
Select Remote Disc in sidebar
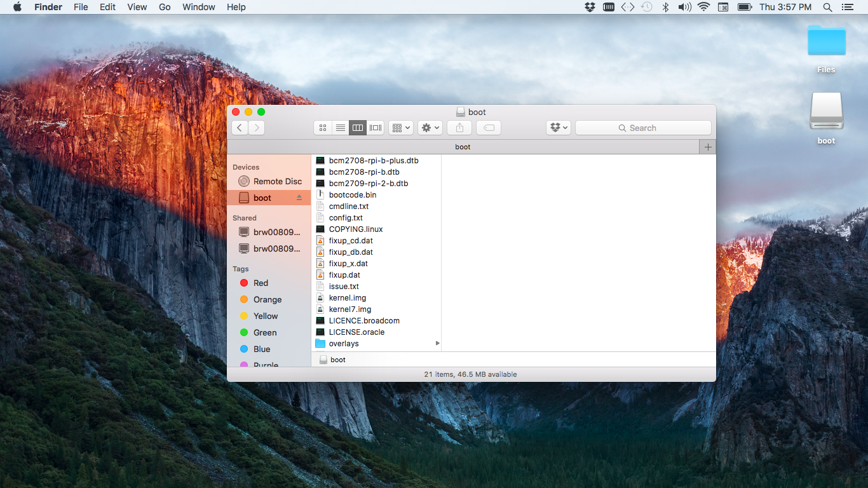269,181
